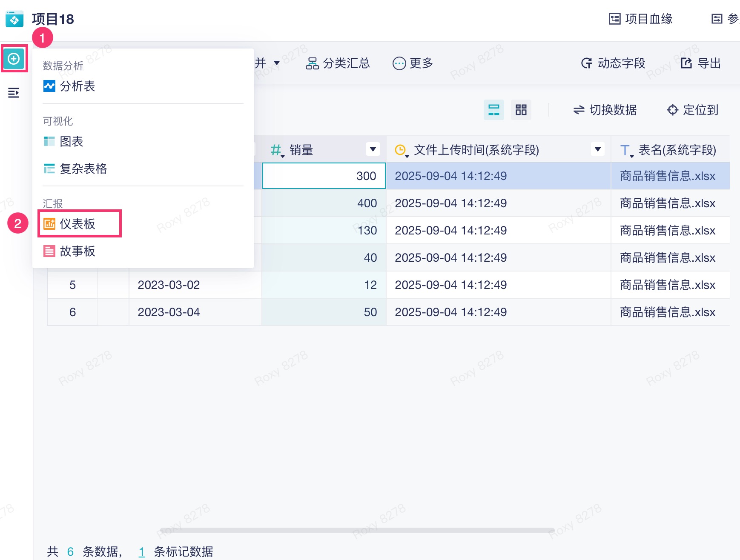The image size is (740, 560).
Task: Click the 复杂表格 icon in the menu
Action: click(x=49, y=169)
